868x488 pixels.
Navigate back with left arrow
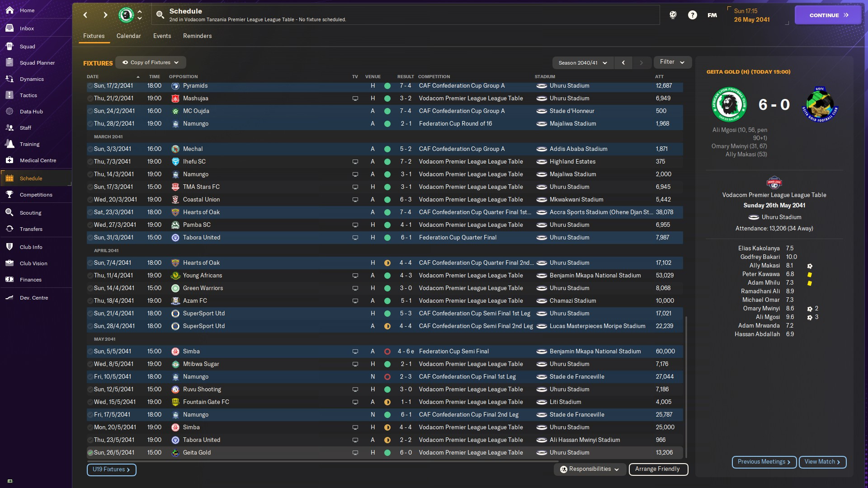85,15
